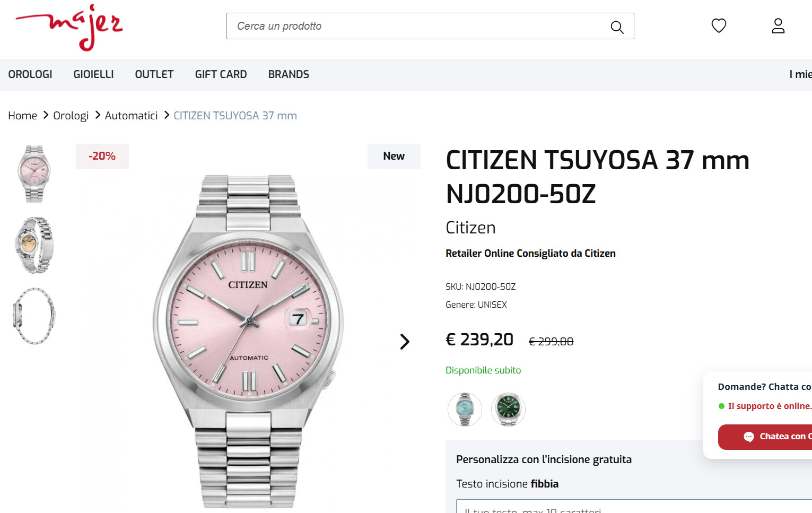The width and height of the screenshot is (812, 513).
Task: Click the engraving text input field
Action: (634, 506)
